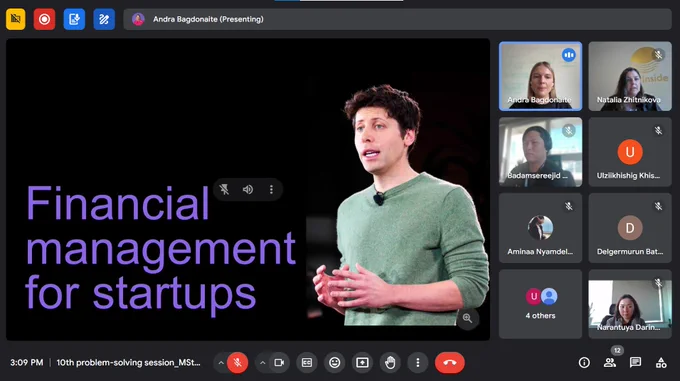The width and height of the screenshot is (680, 381).
Task: Click Aminaa Nyamdel... participant tile
Action: click(x=540, y=228)
